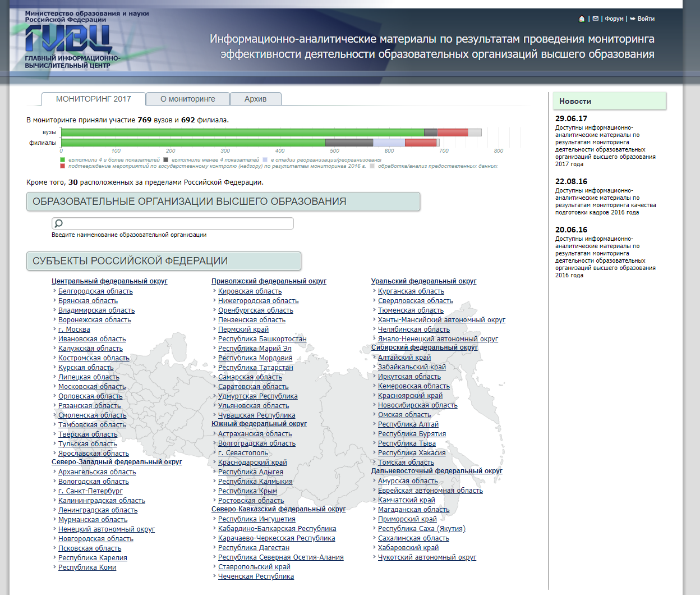The width and height of the screenshot is (700, 595).
Task: Select Республика Дагестан
Action: coord(254,548)
